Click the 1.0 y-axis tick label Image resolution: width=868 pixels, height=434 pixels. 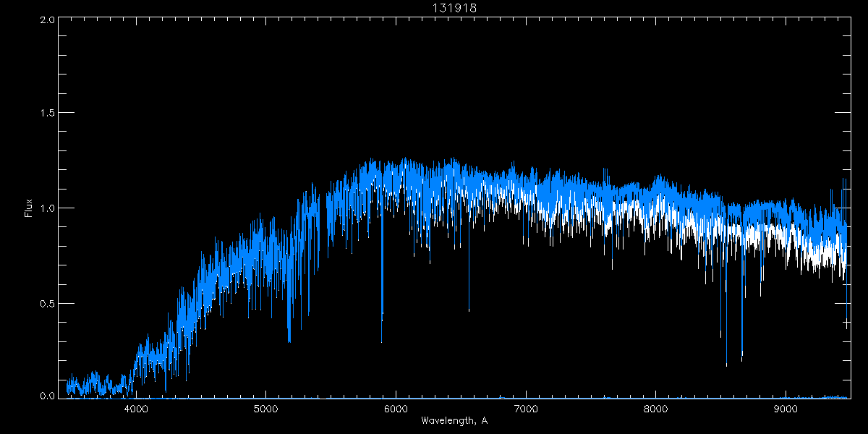click(47, 208)
